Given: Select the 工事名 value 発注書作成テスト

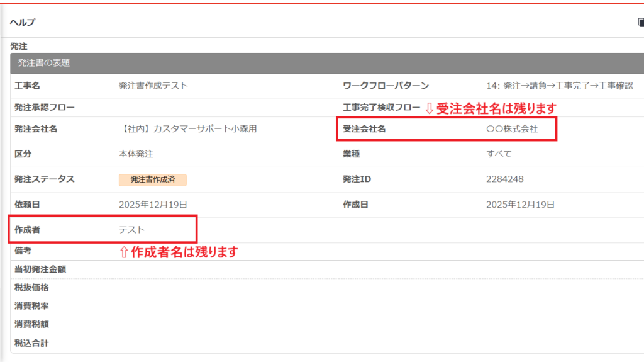Looking at the screenshot, I should coord(153,86).
